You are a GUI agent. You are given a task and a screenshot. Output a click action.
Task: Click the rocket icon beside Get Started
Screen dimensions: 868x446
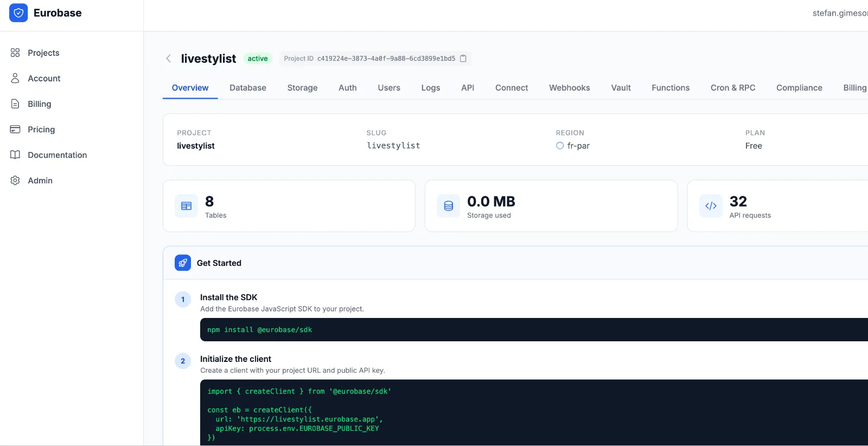click(x=183, y=263)
